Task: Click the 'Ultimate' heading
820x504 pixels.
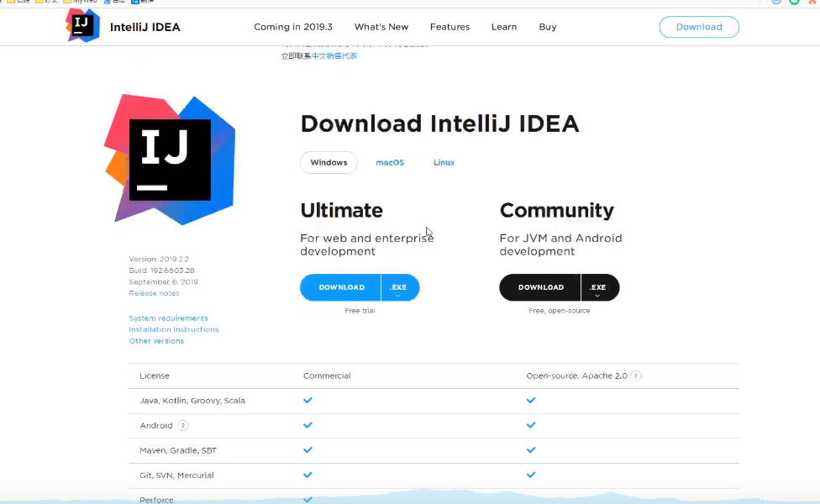Action: (341, 210)
